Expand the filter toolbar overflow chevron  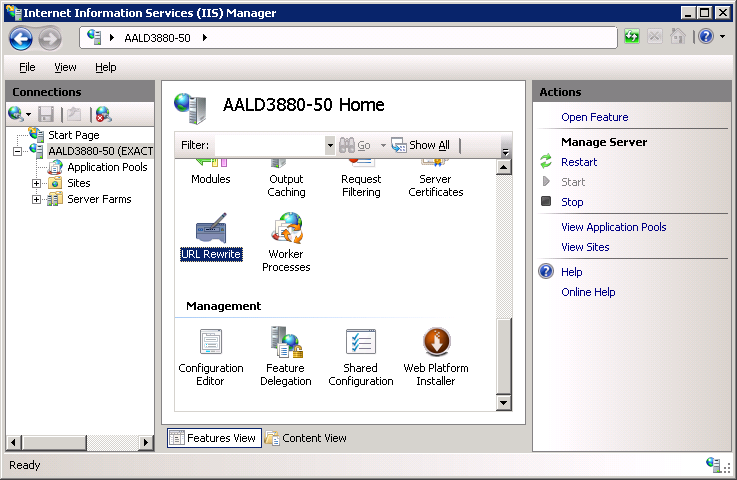click(506, 152)
